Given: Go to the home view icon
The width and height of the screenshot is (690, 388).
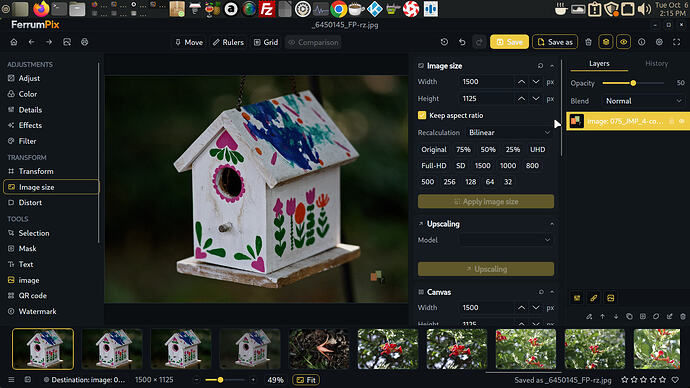Looking at the screenshot, I should (14, 42).
